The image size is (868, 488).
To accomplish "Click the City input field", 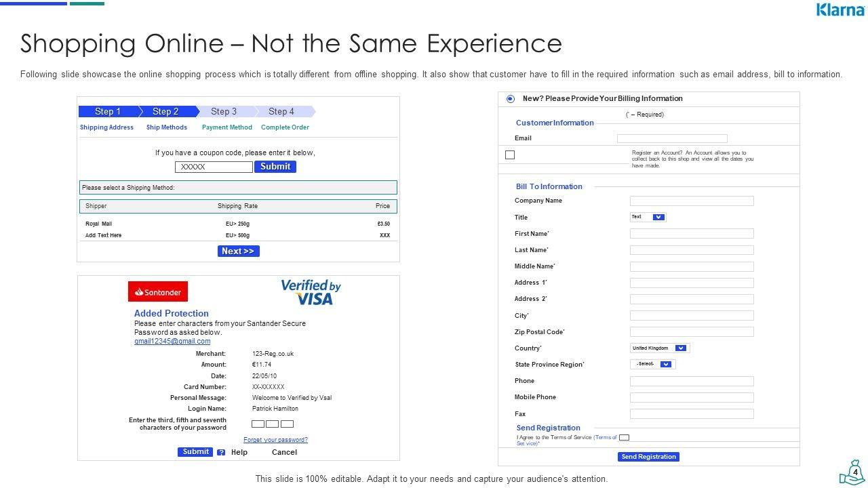I will 692,316.
